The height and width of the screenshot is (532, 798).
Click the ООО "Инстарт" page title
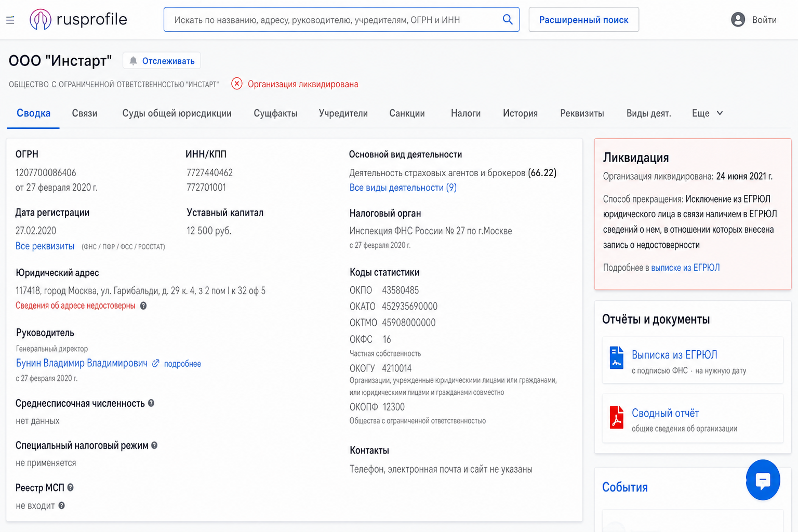60,61
